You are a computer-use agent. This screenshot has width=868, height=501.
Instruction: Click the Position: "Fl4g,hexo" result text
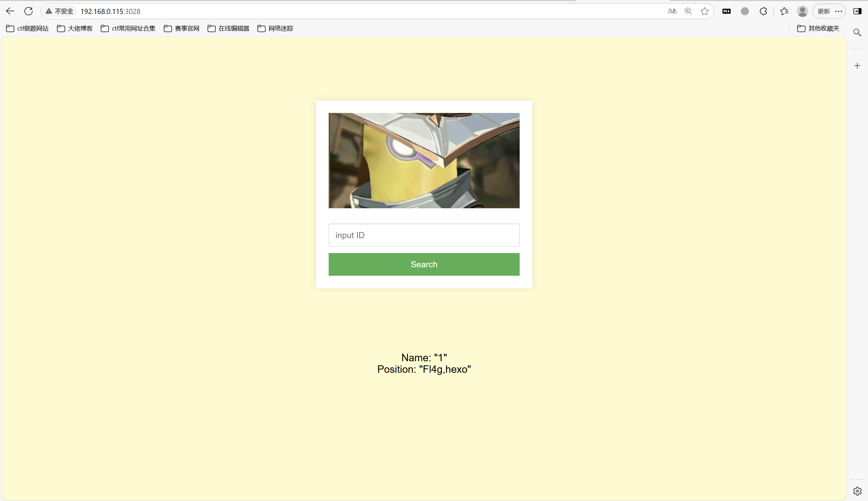[x=424, y=369]
